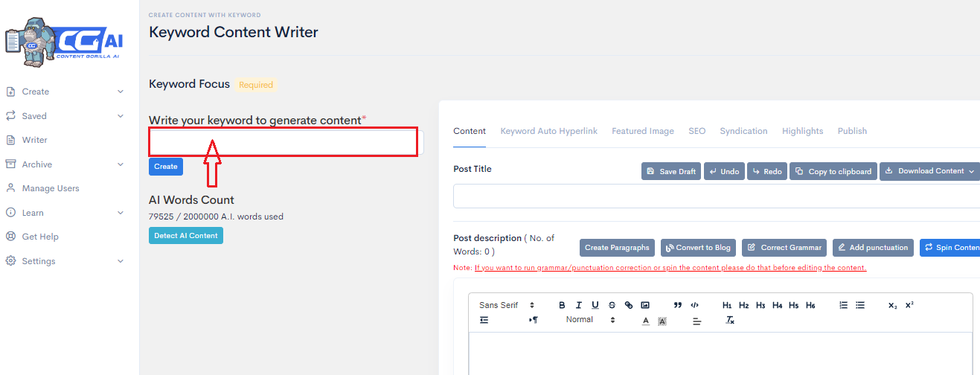Apply blockquote formatting
This screenshot has width=980, height=375.
point(678,305)
